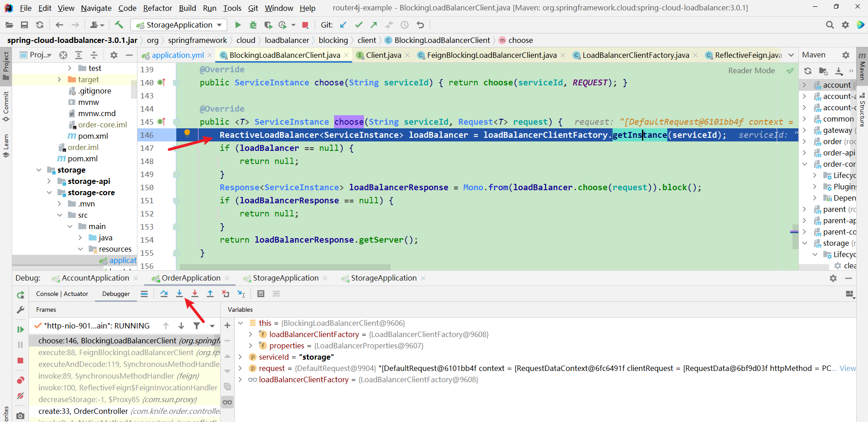
Task: Expand the account node in Maven panel
Action: coord(805,84)
